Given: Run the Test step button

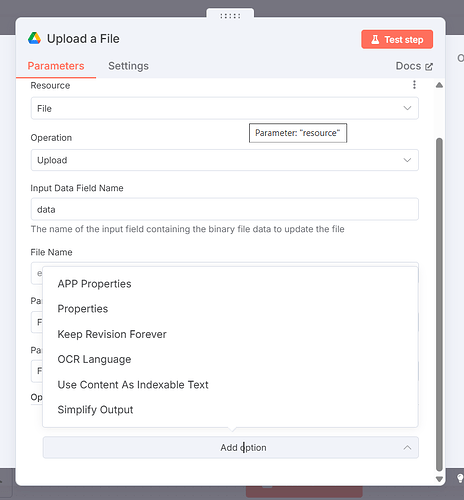Looking at the screenshot, I should [397, 39].
